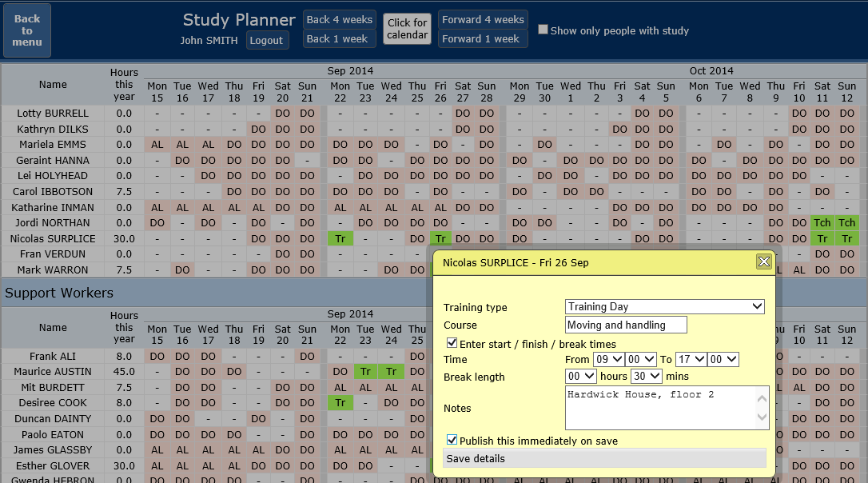Screen dimensions: 868x483
Task: Click Mariela EMMS DO cell on Tue 30
Action: click(x=545, y=145)
